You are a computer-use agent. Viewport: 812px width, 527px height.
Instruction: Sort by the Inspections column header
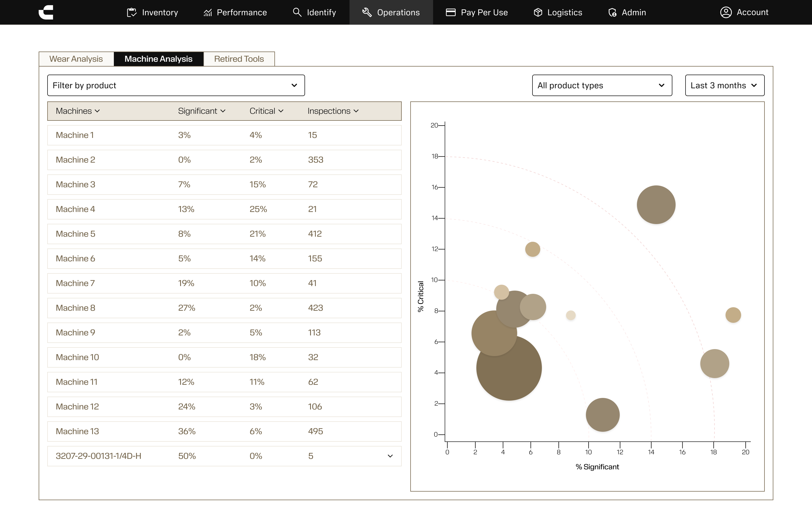[333, 111]
